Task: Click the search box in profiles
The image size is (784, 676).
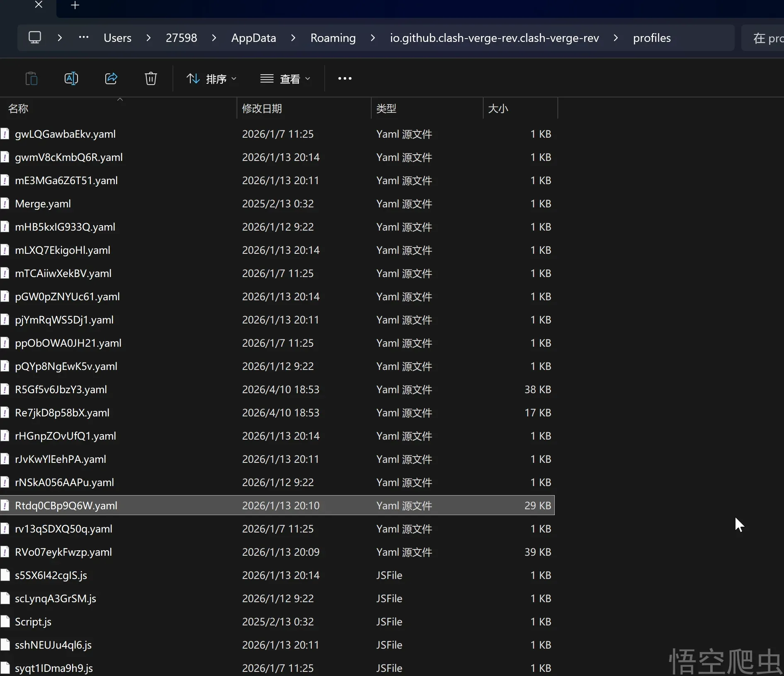Action: point(765,38)
